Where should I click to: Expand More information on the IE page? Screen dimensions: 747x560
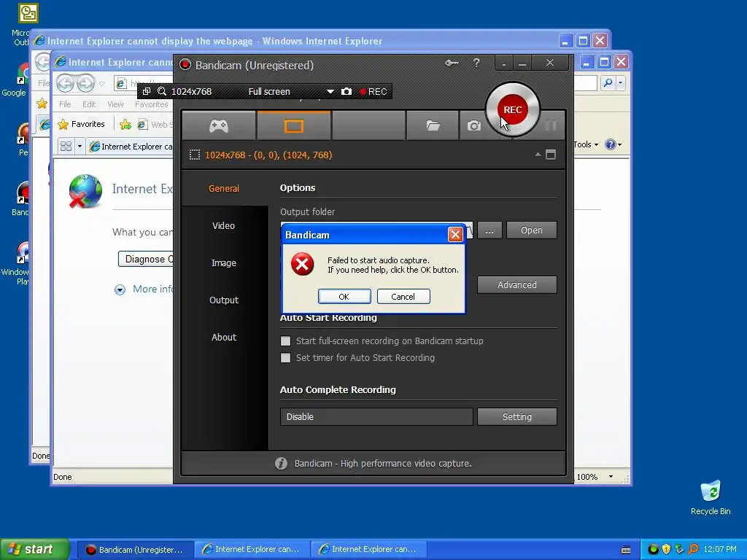click(x=120, y=289)
